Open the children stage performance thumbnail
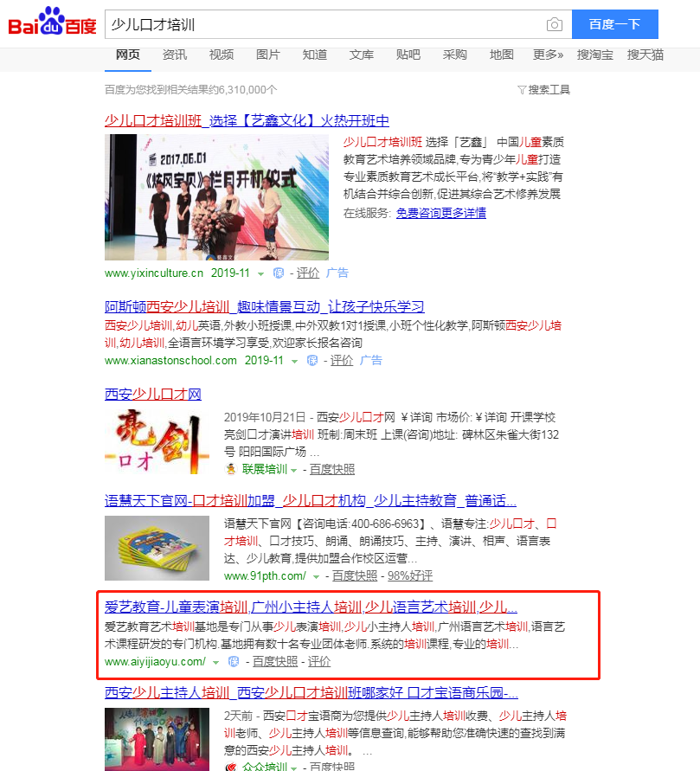Image resolution: width=700 pixels, height=771 pixels. [157, 740]
